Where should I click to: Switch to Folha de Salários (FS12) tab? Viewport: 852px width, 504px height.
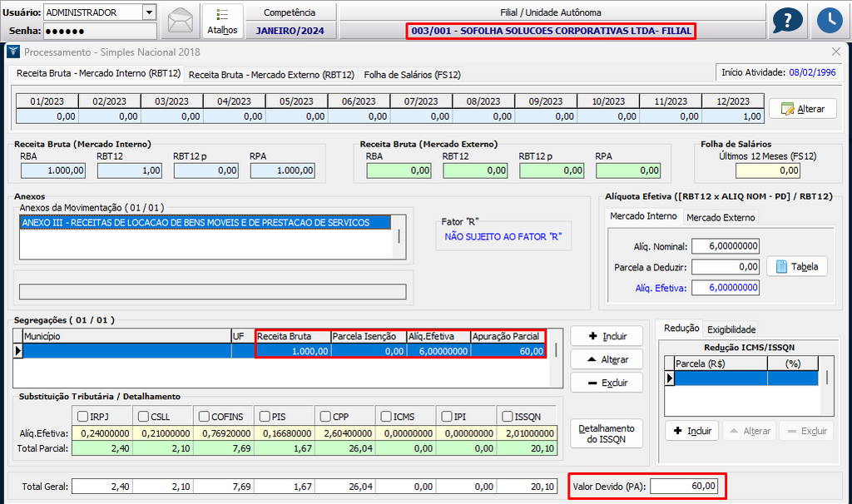(x=412, y=74)
